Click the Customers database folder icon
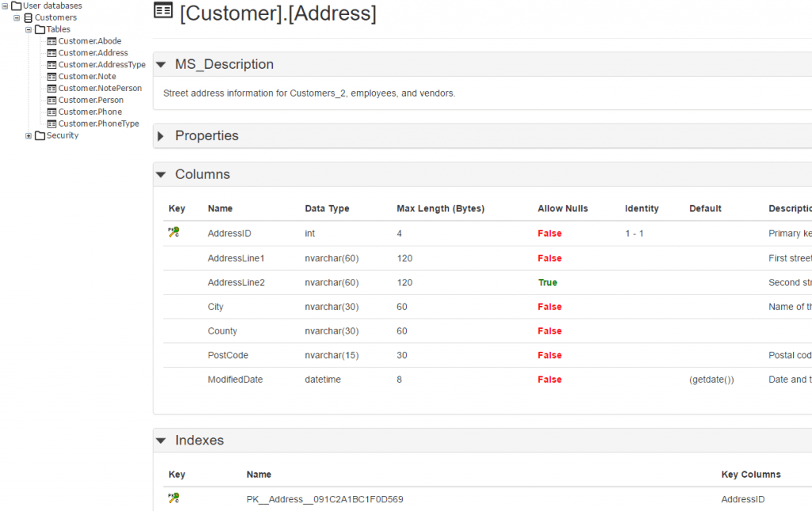This screenshot has height=511, width=812. point(29,17)
